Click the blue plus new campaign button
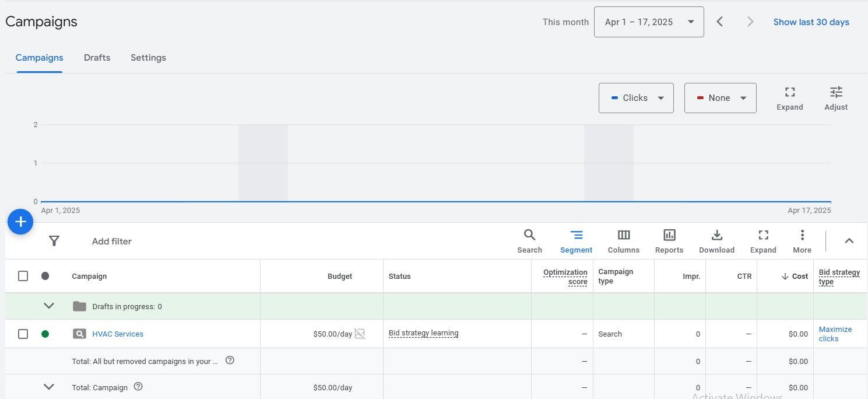Image resolution: width=868 pixels, height=399 pixels. 20,222
